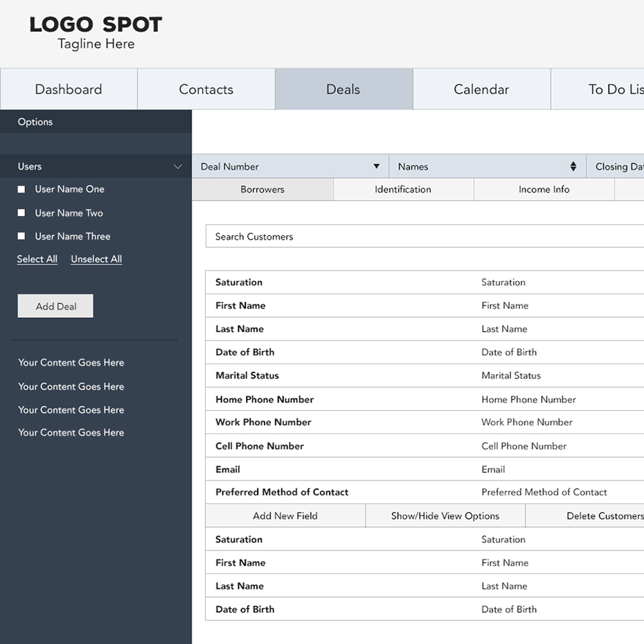
Task: Click the Unselect All link
Action: pos(96,259)
